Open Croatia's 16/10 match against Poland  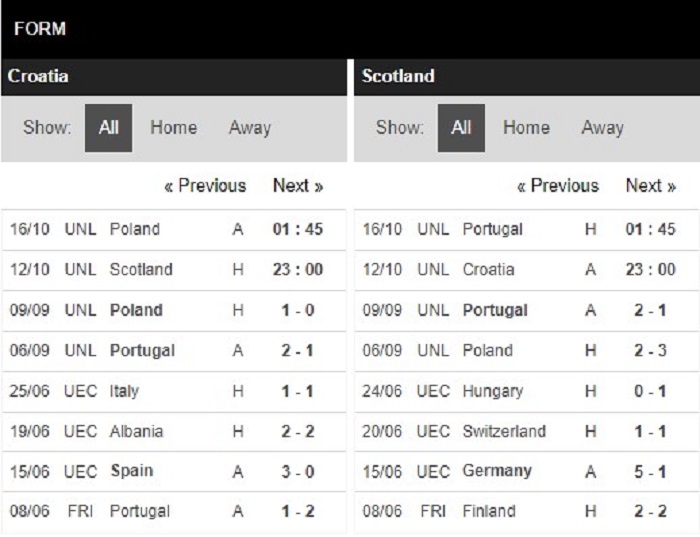(x=174, y=230)
